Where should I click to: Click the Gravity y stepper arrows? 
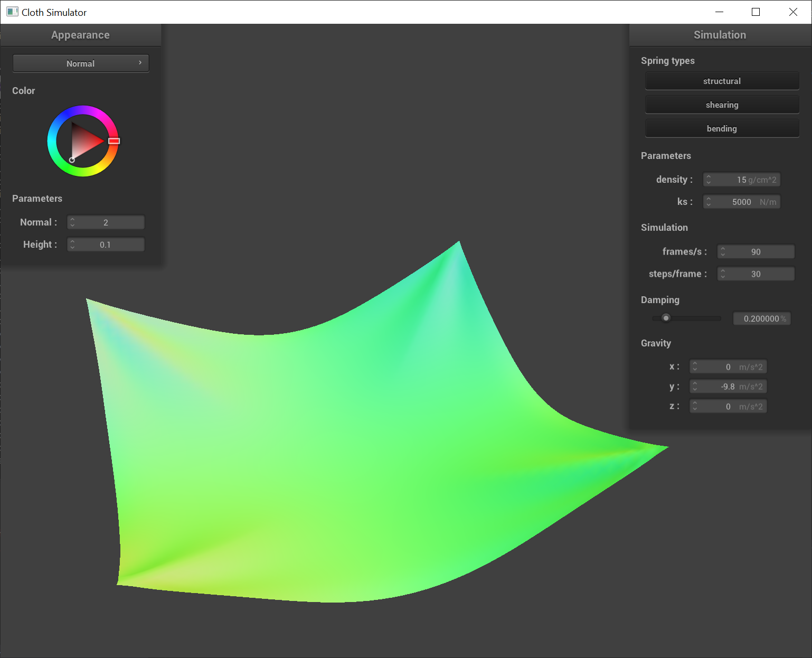click(x=695, y=387)
